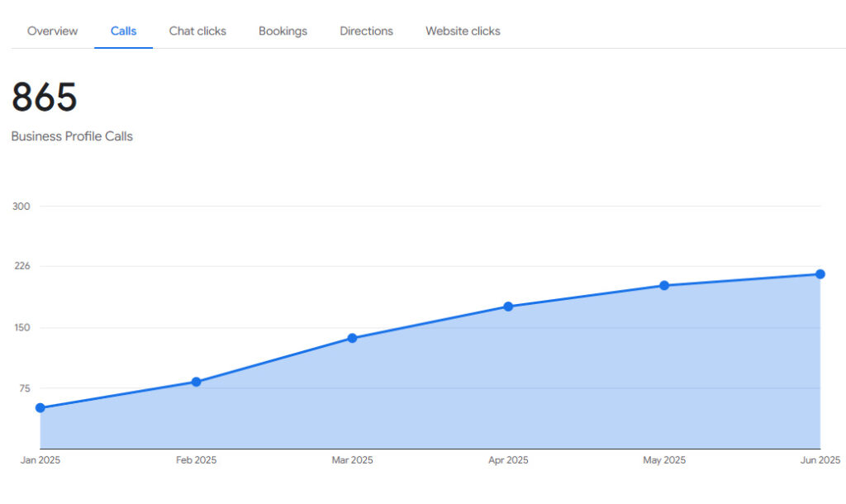Click the Jan 2025 data point on chart
The height and width of the screenshot is (504, 846).
(x=40, y=408)
